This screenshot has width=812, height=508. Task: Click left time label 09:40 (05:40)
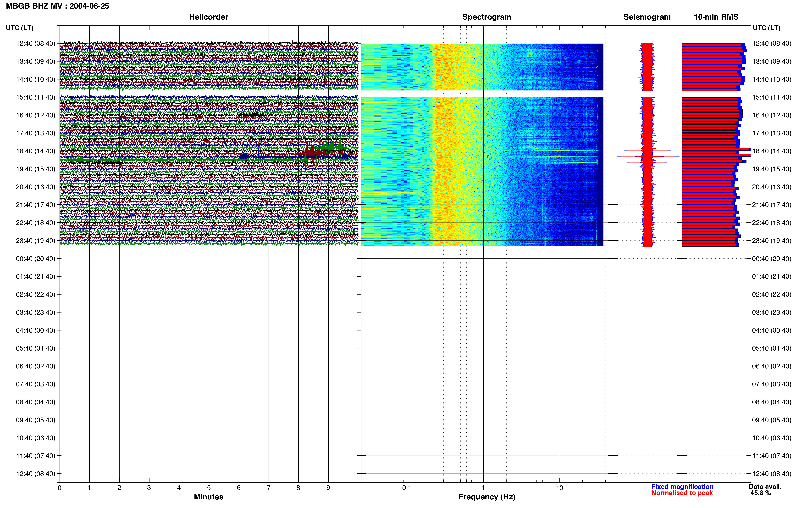36,420
